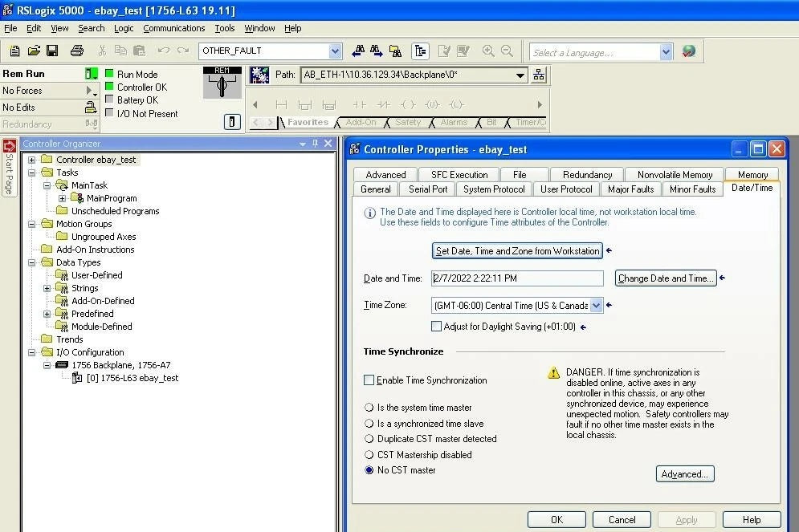Viewport: 799px width, 532px height.
Task: Check Enable Time Synchronization
Action: coord(369,380)
